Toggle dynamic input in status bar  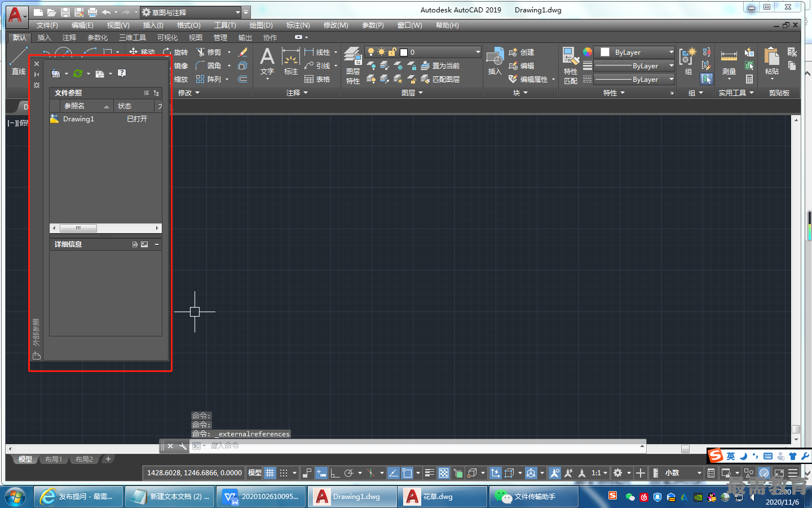pos(321,473)
